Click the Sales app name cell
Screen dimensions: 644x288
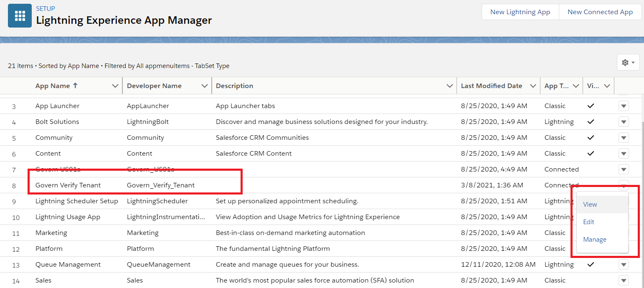click(43, 280)
